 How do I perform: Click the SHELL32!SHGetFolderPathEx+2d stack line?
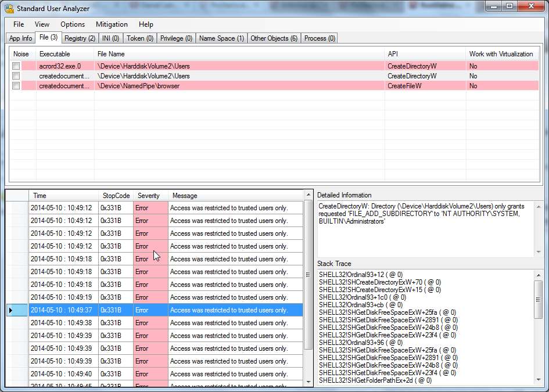[x=375, y=380]
